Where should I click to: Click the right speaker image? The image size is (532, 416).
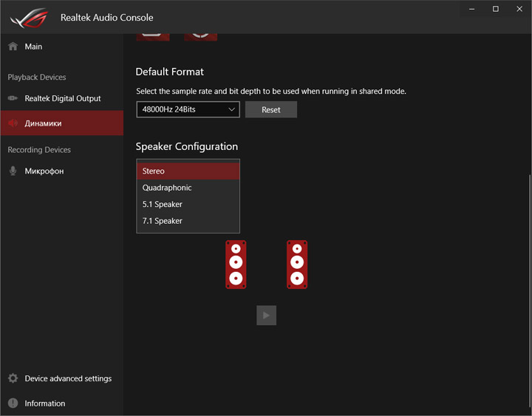(x=297, y=265)
